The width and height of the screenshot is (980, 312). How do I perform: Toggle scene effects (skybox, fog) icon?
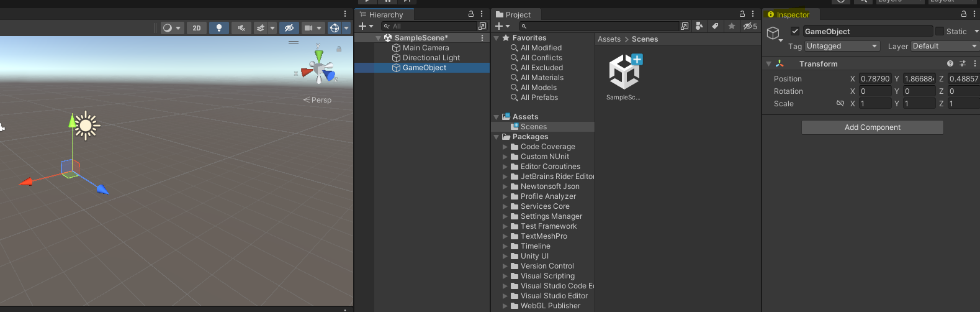[261, 28]
